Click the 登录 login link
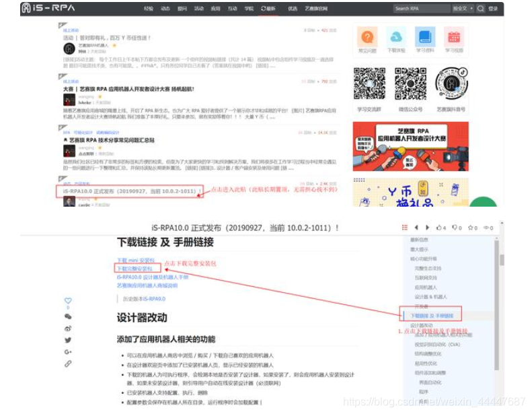 tap(493, 9)
